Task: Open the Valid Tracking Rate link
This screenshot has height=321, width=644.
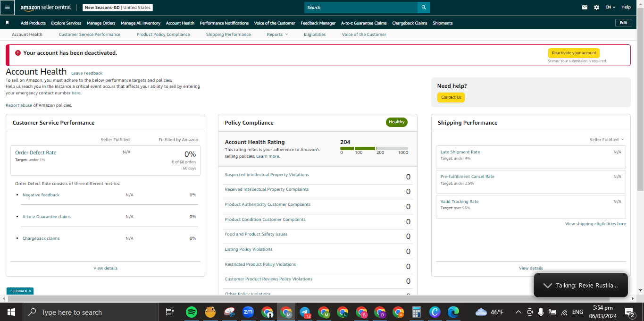Action: (460, 202)
